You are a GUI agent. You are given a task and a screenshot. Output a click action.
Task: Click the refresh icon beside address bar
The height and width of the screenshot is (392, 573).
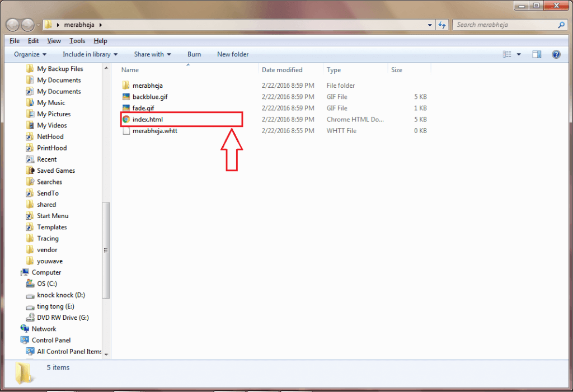[x=442, y=25]
